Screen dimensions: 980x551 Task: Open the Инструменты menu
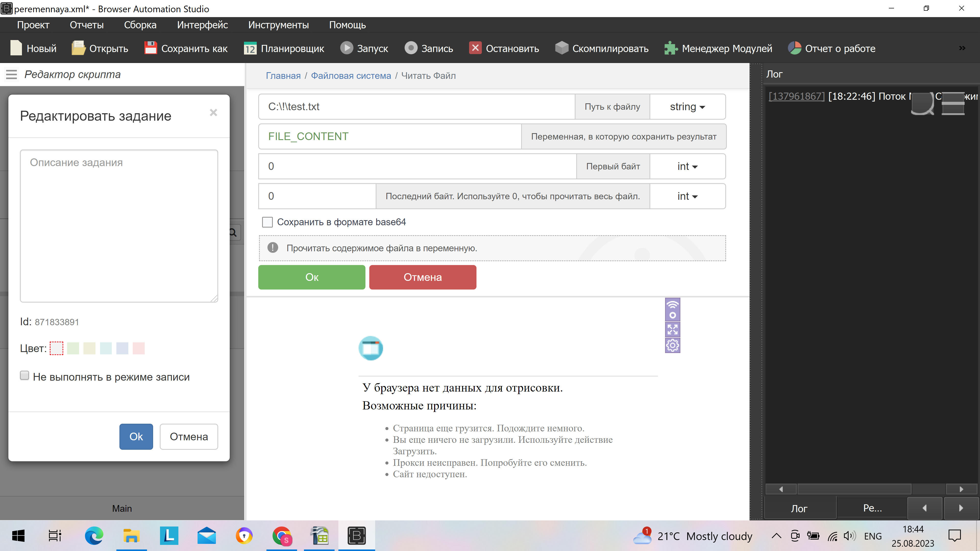278,25
